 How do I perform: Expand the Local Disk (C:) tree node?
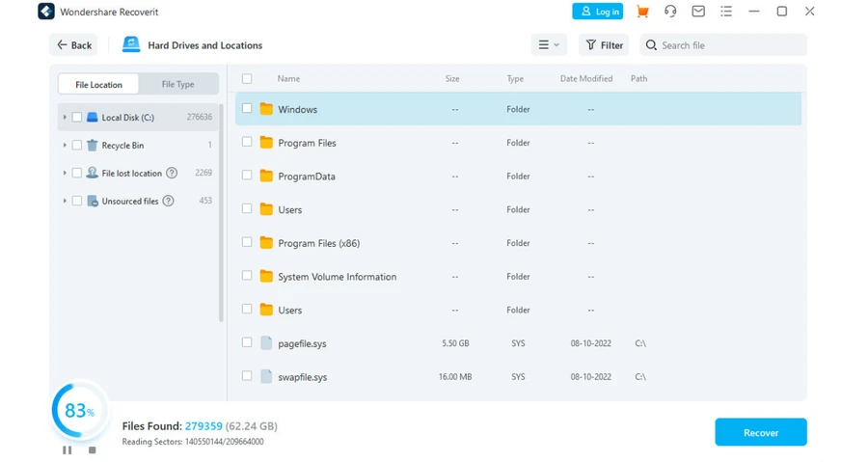[x=65, y=118]
